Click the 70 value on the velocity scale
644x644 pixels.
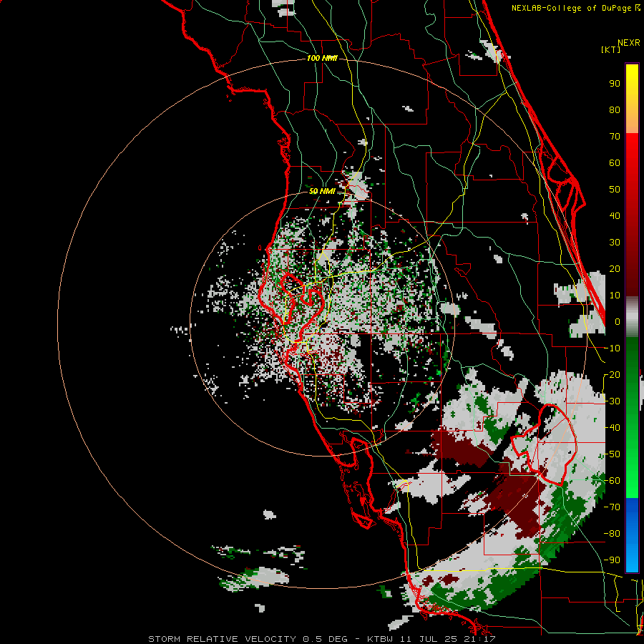coord(615,137)
